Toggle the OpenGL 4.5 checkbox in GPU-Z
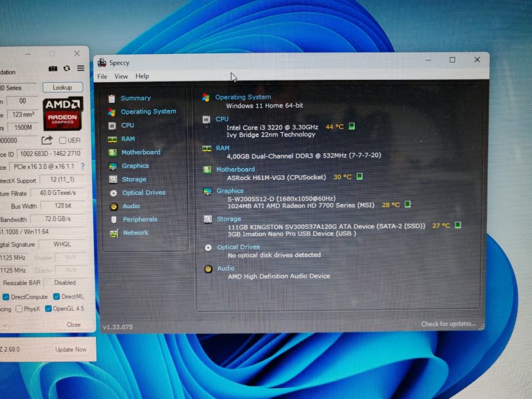532x399 pixels. 49,308
